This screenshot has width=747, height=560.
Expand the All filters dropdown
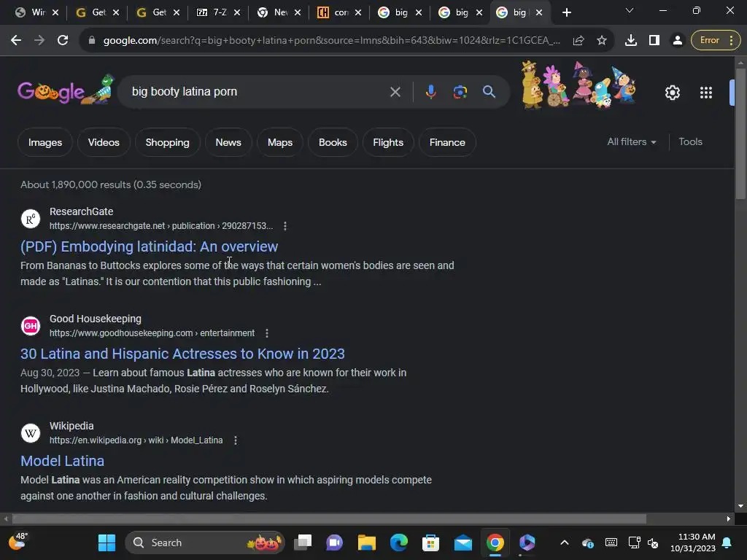(631, 142)
